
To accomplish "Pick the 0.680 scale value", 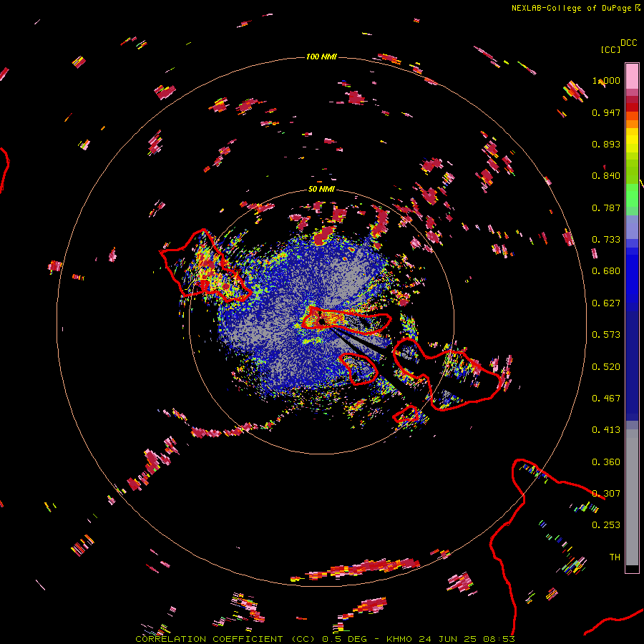I will click(606, 271).
